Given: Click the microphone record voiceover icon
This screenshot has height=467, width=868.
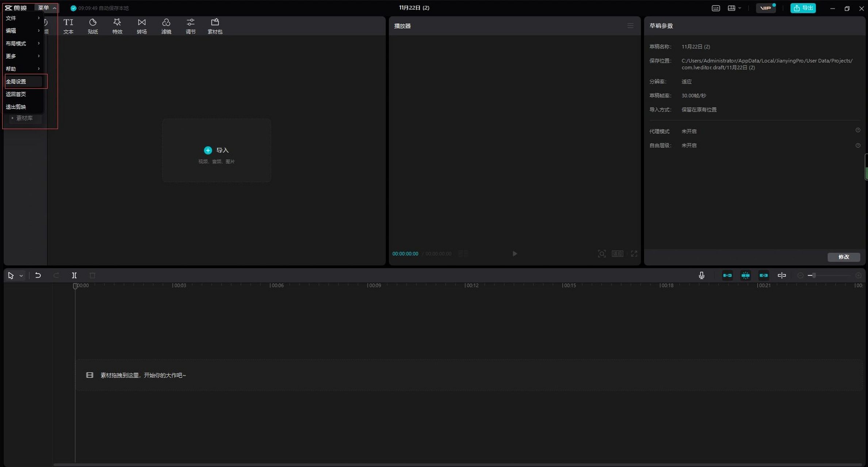Looking at the screenshot, I should coord(701,275).
